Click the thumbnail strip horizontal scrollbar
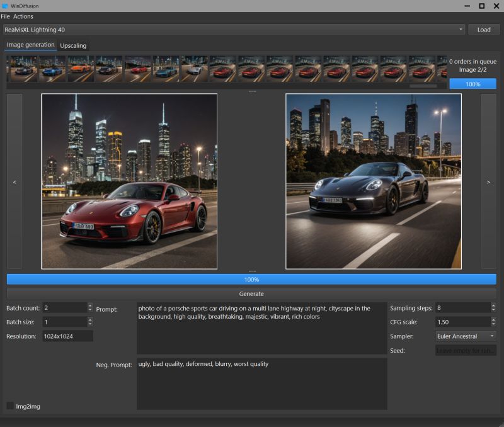The height and width of the screenshot is (427, 504). click(x=423, y=86)
